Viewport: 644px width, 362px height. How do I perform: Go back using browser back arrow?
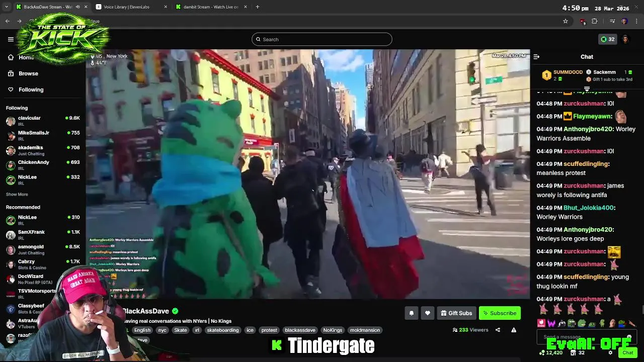click(8, 21)
